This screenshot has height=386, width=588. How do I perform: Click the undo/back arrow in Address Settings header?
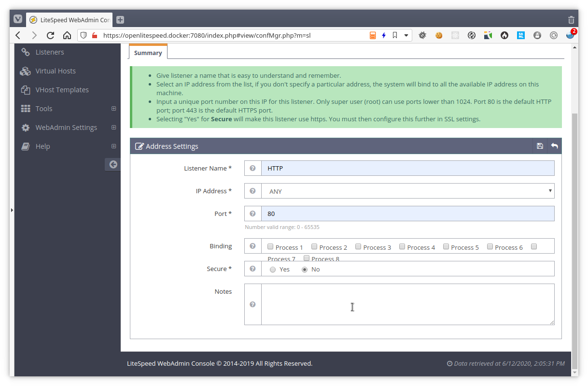coord(554,146)
